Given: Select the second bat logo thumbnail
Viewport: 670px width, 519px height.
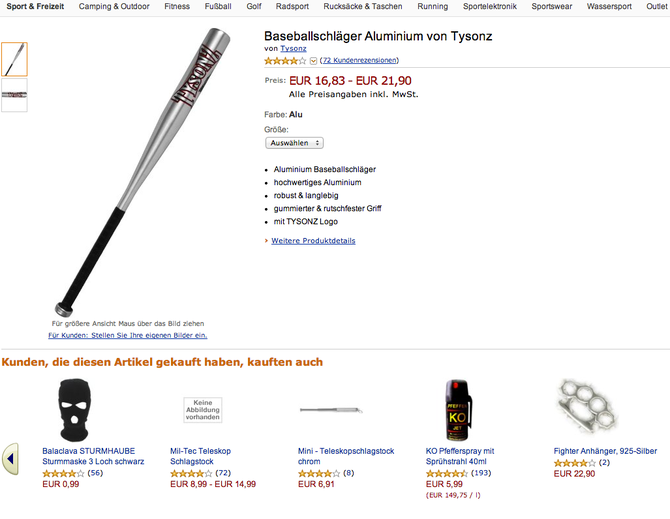Looking at the screenshot, I should (x=15, y=95).
